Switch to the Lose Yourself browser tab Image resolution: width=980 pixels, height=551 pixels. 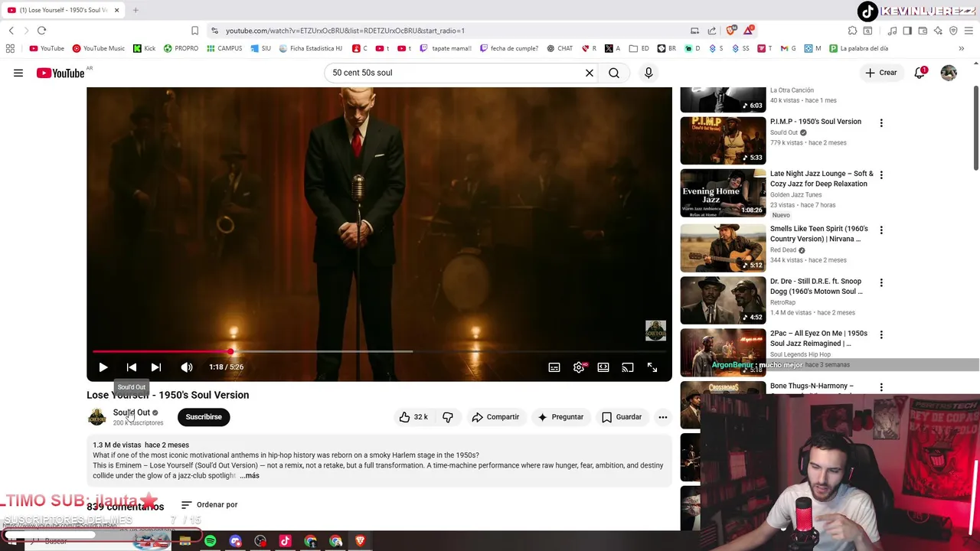click(61, 10)
